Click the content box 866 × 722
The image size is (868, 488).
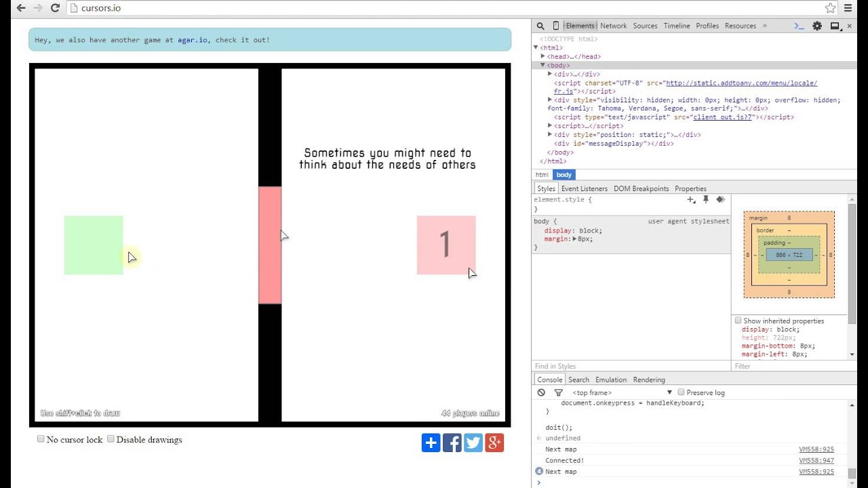[x=789, y=255]
